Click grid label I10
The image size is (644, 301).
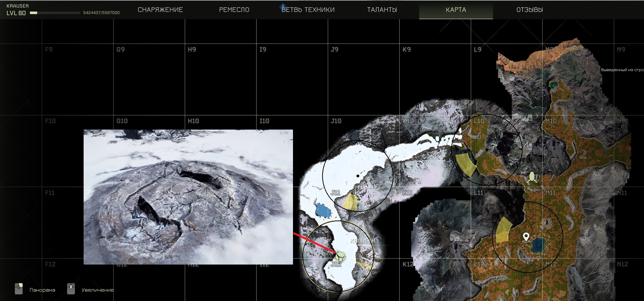pos(265,121)
